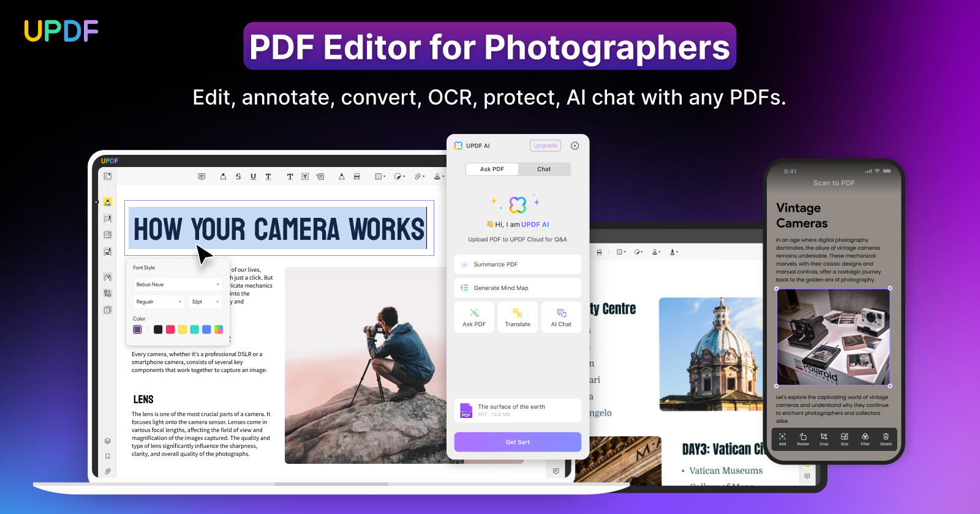Click the Translate tile
Image resolution: width=980 pixels, height=514 pixels.
pos(518,317)
